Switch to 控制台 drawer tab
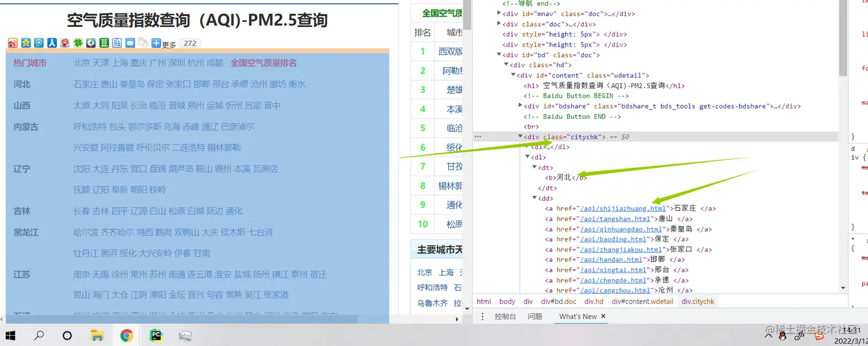The image size is (868, 346). pyautogui.click(x=505, y=317)
